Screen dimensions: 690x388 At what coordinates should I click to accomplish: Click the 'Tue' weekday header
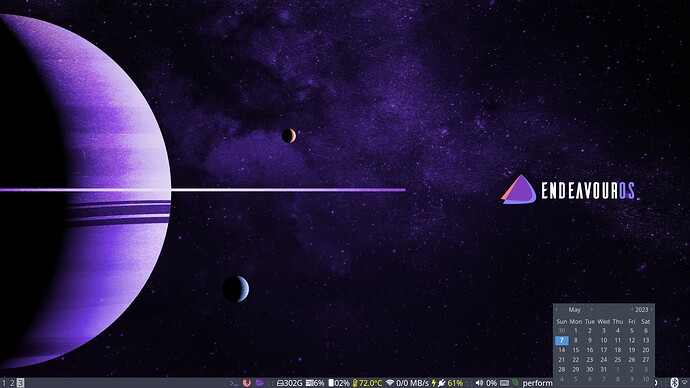tap(590, 322)
